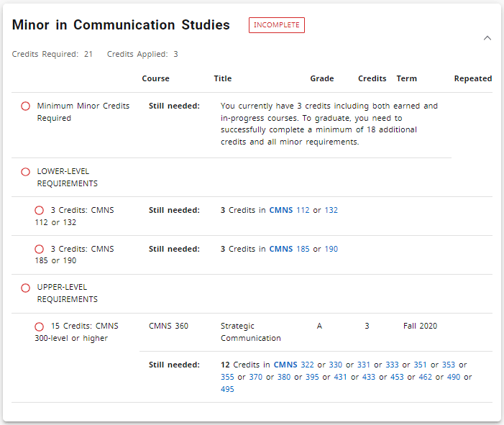Open the course link 495
Screen dimensions: 504x425
pos(227,390)
